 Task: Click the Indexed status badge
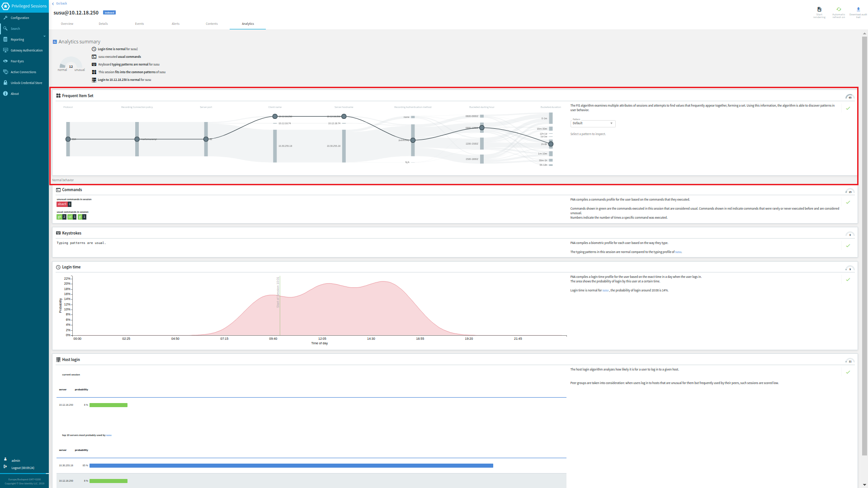pos(109,13)
